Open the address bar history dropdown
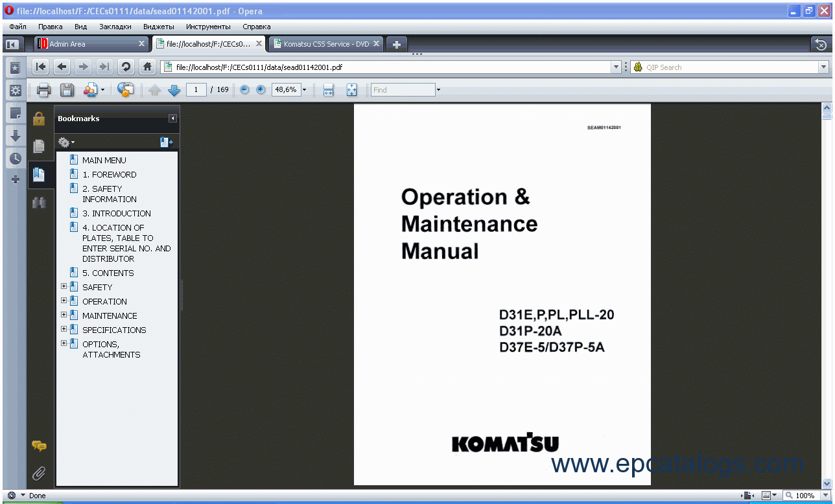 616,67
